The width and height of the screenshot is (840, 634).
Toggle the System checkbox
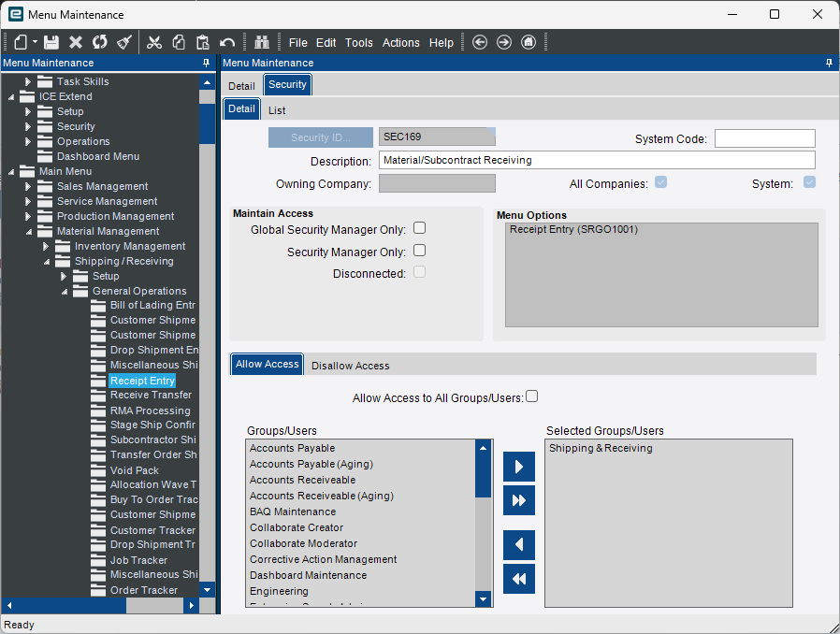click(x=809, y=182)
